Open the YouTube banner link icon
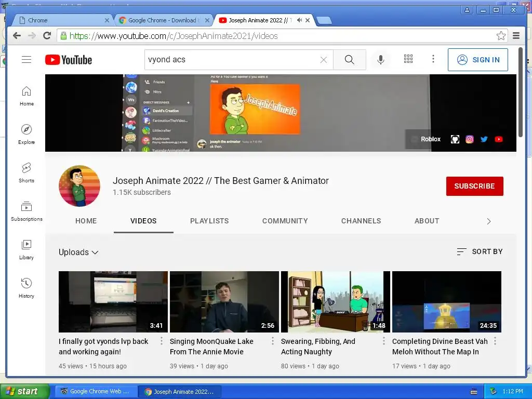This screenshot has width=532, height=399. click(x=499, y=139)
